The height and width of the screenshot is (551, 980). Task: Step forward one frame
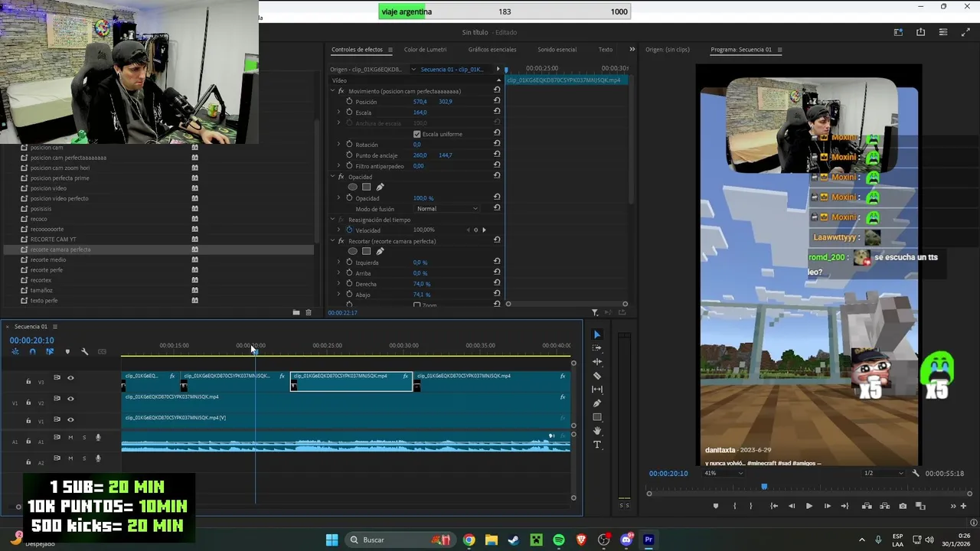[827, 506]
